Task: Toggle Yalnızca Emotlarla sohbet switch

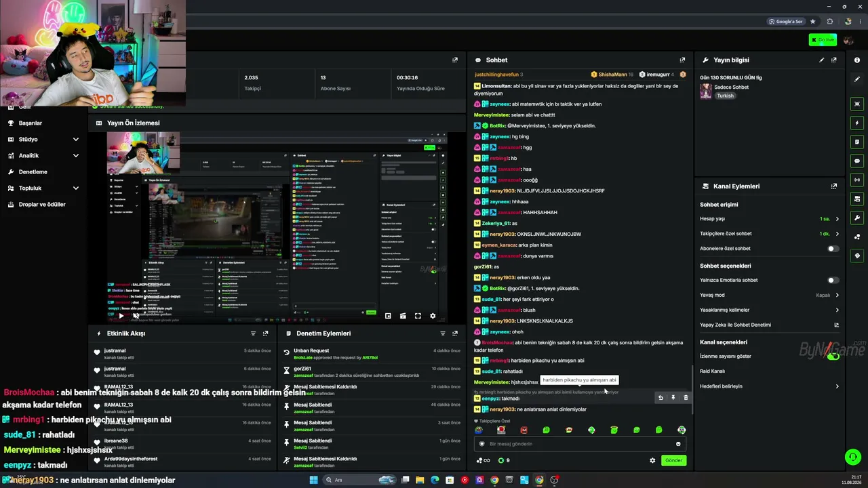Action: [833, 280]
